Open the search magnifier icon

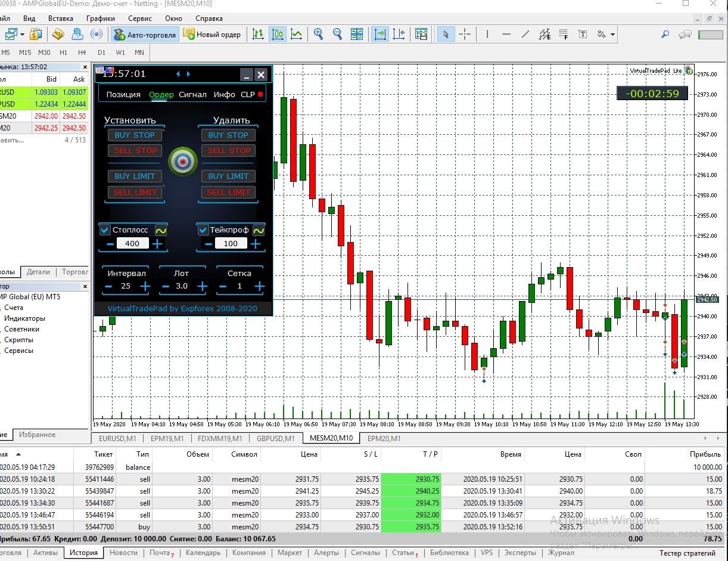[x=665, y=34]
